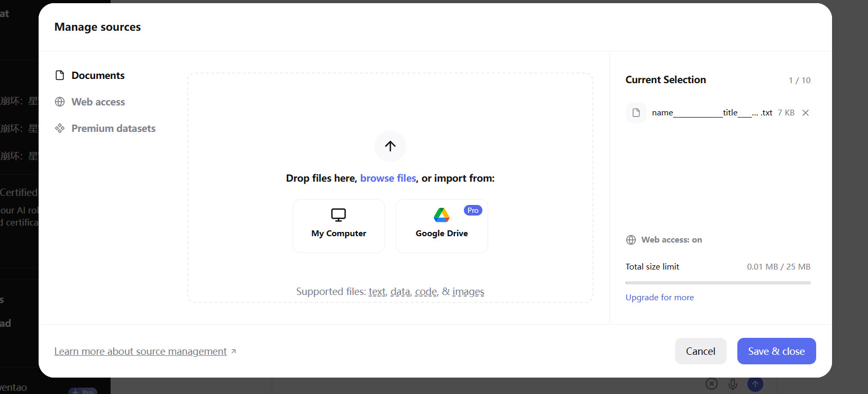Click the Premium datasets diamond icon
This screenshot has width=868, height=394.
pos(60,128)
